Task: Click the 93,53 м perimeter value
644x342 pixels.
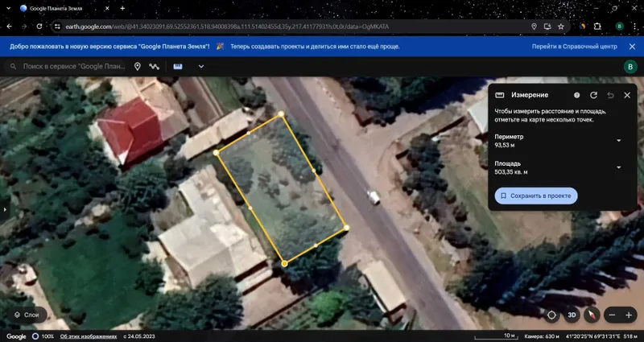Action: [x=506, y=145]
